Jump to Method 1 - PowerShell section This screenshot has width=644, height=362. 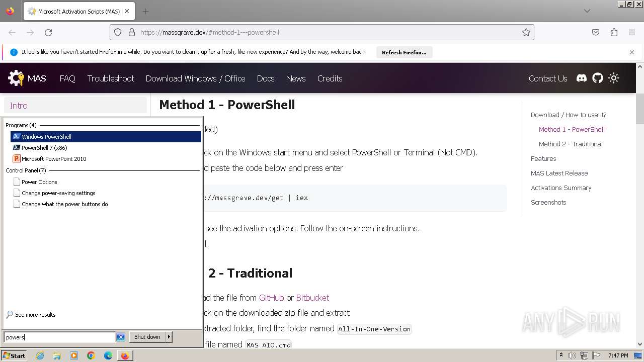tap(572, 129)
